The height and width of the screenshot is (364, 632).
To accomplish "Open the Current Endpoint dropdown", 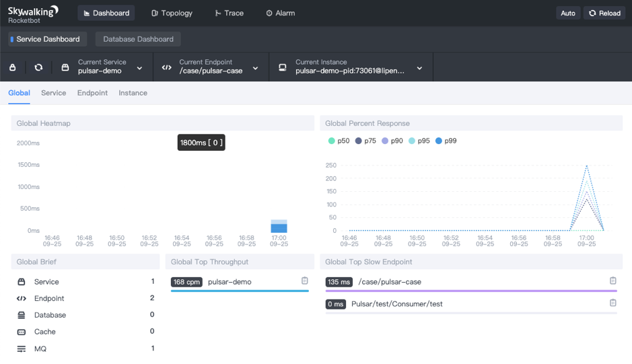I will pos(255,68).
